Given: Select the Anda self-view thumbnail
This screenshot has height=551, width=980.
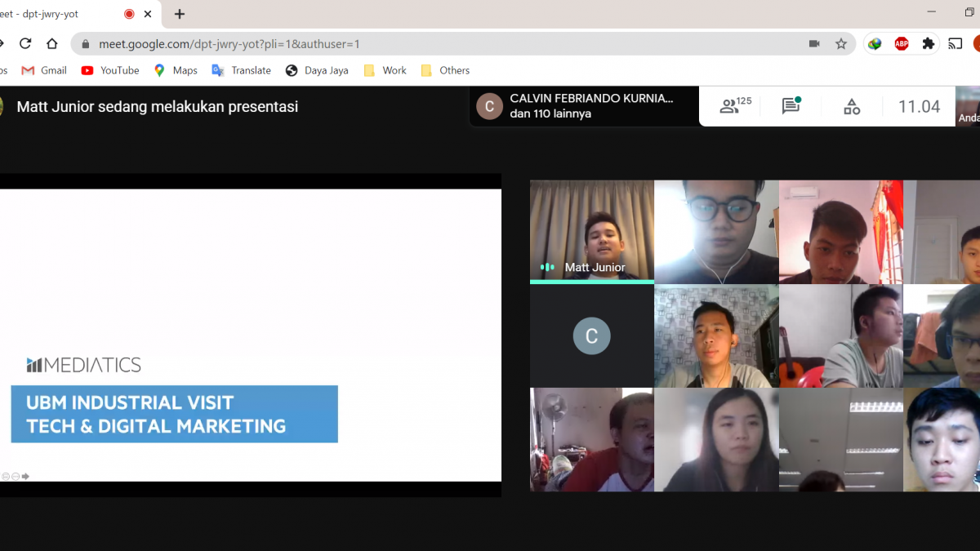Looking at the screenshot, I should [x=968, y=106].
